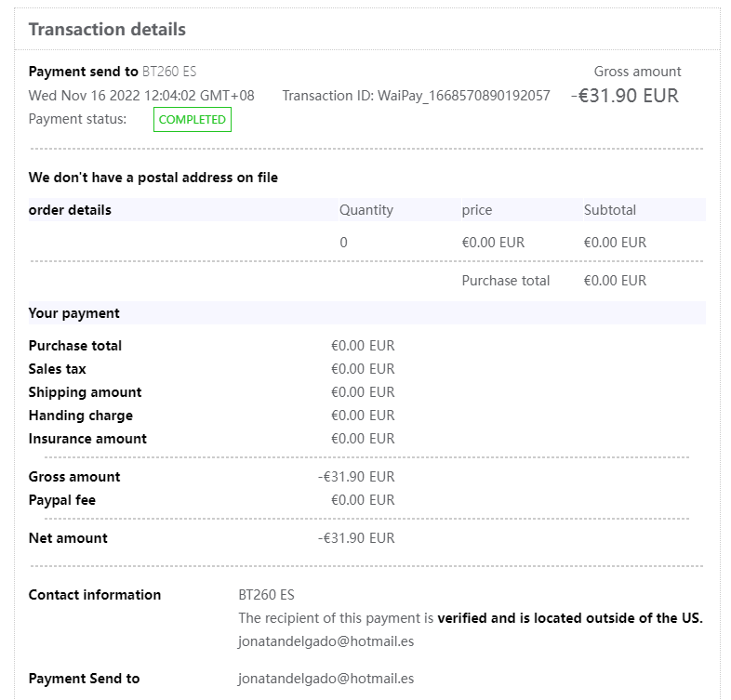
Task: Click the Shipping amount label
Action: click(85, 392)
